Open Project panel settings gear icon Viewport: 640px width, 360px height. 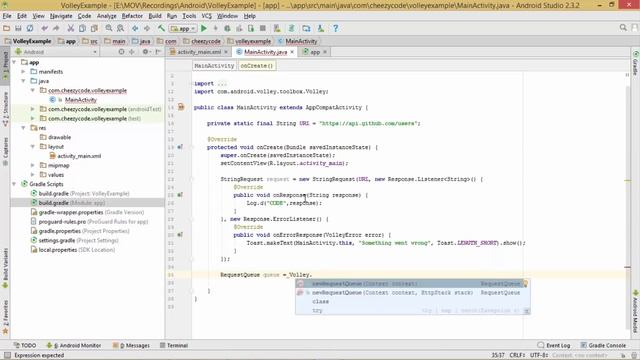145,52
